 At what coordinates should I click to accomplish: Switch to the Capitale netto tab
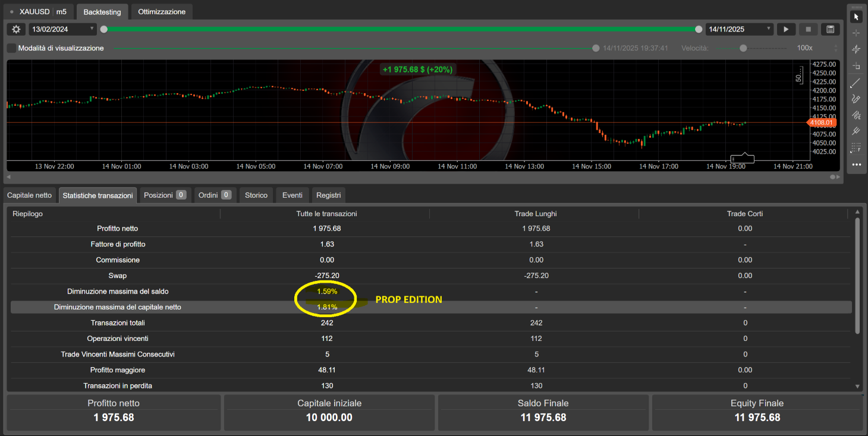point(30,195)
